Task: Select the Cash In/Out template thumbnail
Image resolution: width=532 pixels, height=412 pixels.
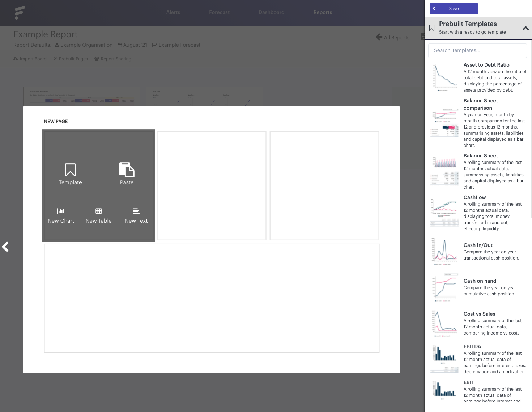Action: [445, 252]
